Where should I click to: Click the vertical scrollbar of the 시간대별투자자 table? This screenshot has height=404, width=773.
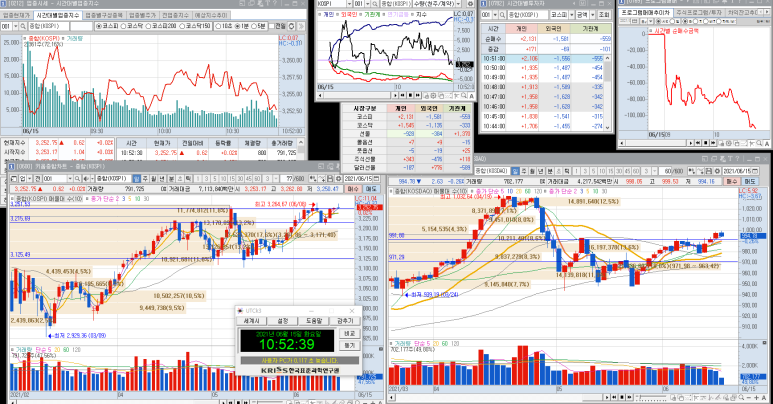pyautogui.click(x=607, y=92)
